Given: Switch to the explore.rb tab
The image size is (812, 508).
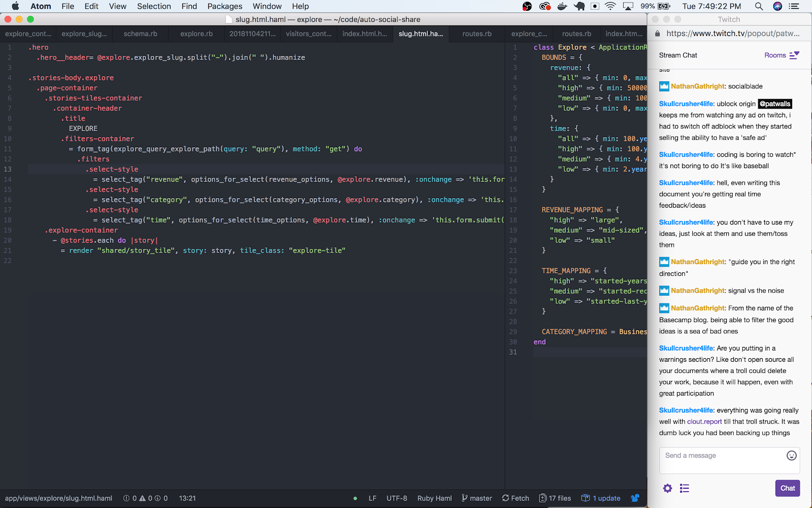Looking at the screenshot, I should click(196, 34).
